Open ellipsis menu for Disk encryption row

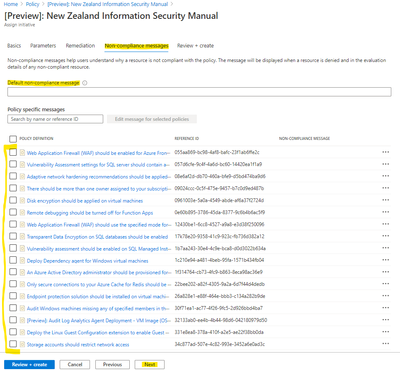[386, 200]
